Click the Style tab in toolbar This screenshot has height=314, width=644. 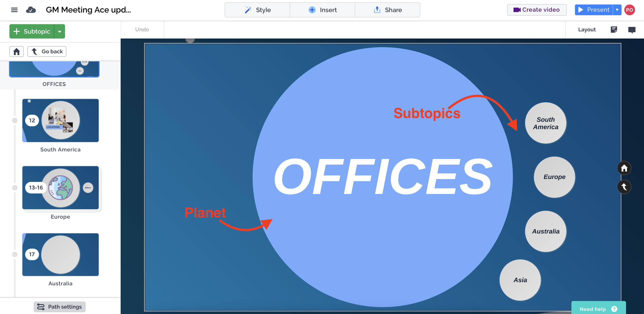[257, 10]
